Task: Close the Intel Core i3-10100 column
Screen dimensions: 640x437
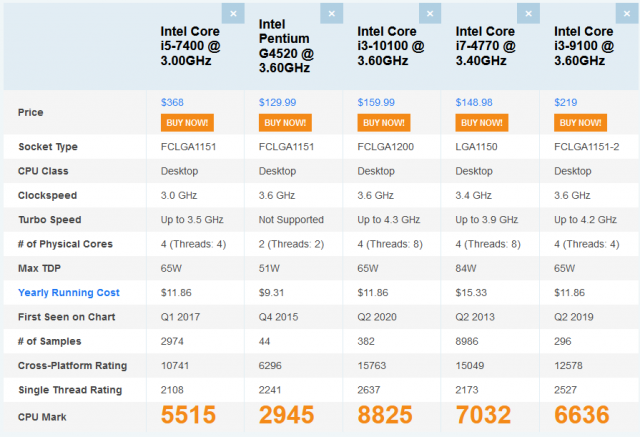Action: click(x=429, y=13)
